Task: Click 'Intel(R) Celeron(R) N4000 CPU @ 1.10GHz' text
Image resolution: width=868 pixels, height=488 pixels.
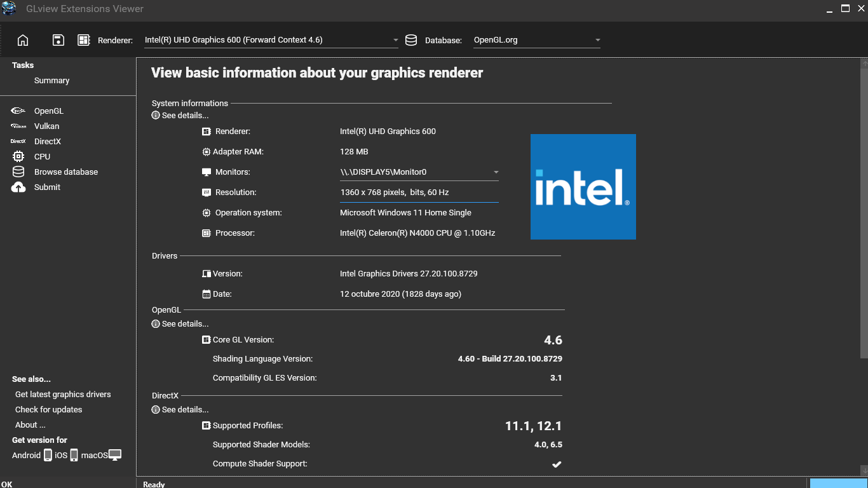Action: click(x=417, y=233)
